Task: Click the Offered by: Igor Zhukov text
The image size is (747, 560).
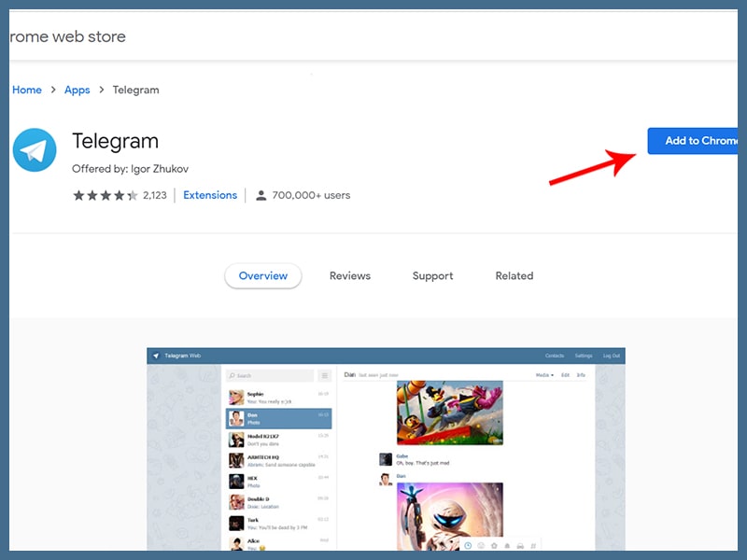Action: 130,169
